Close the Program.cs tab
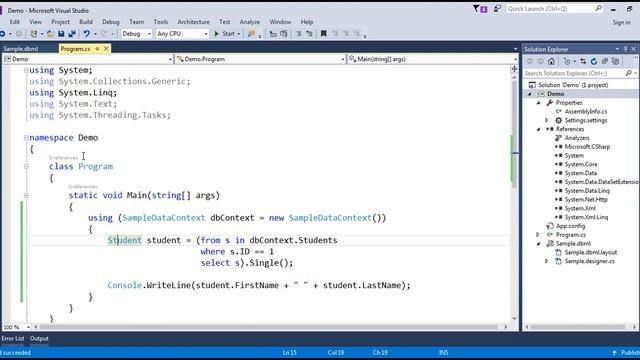The width and height of the screenshot is (640, 360). (x=106, y=49)
